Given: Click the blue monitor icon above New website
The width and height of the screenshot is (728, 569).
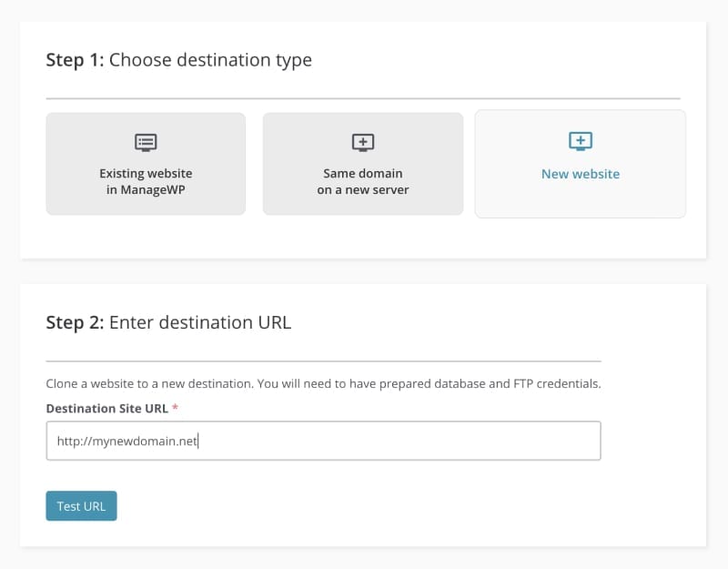Looking at the screenshot, I should pyautogui.click(x=580, y=140).
